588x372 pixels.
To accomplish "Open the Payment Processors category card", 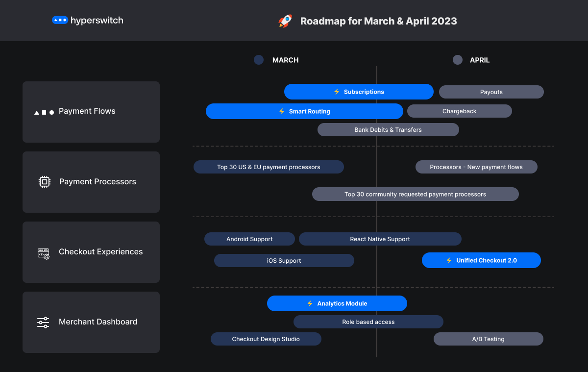I will click(x=91, y=182).
